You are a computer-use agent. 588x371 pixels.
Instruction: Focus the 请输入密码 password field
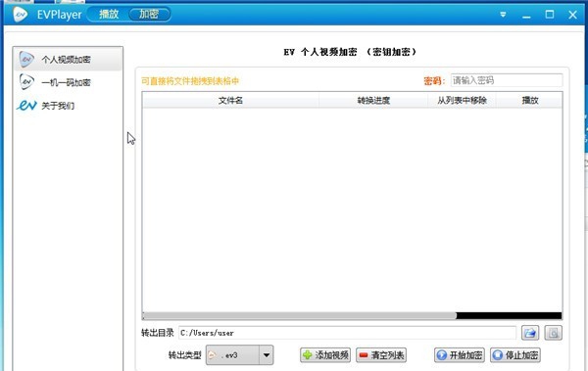coord(507,80)
